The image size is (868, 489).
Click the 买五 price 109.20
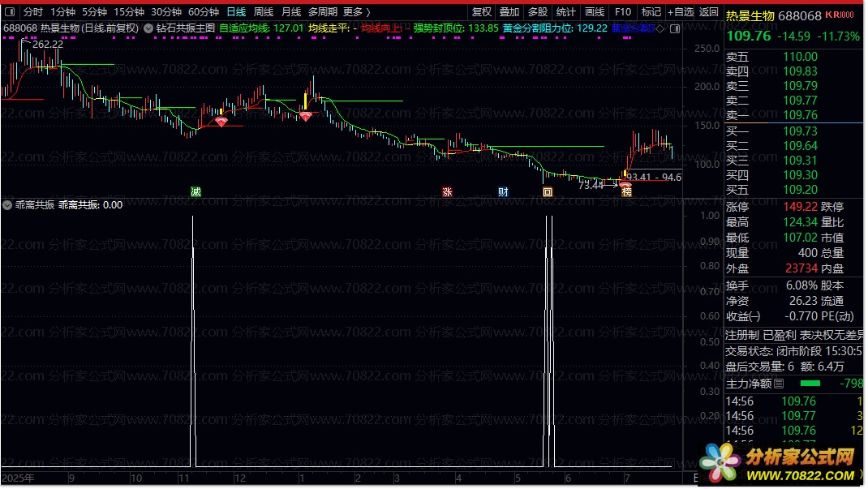(x=800, y=189)
